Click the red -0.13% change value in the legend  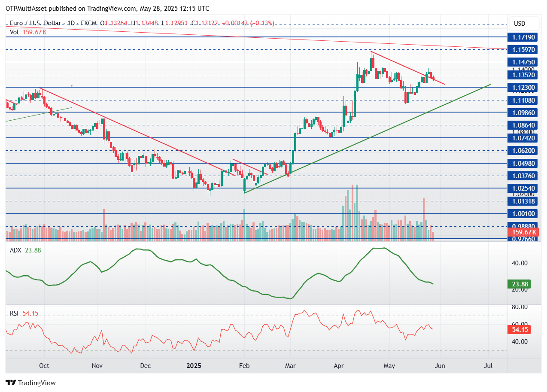pyautogui.click(x=262, y=24)
